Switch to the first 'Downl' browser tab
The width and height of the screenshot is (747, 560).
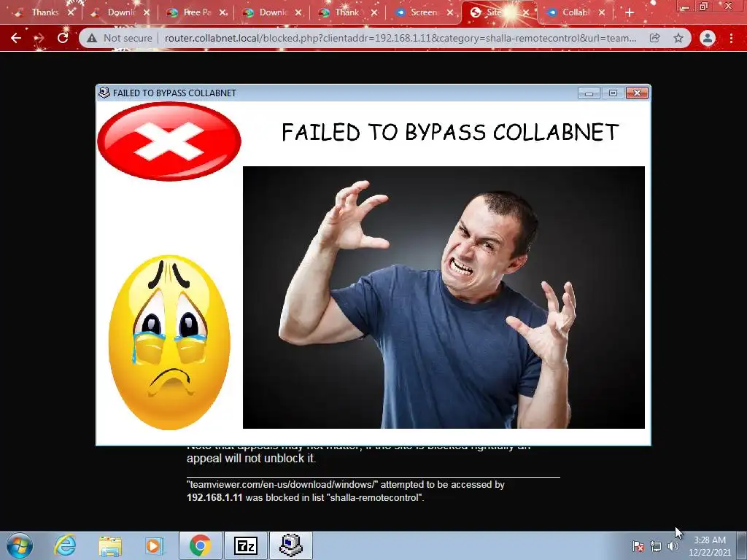coord(119,12)
